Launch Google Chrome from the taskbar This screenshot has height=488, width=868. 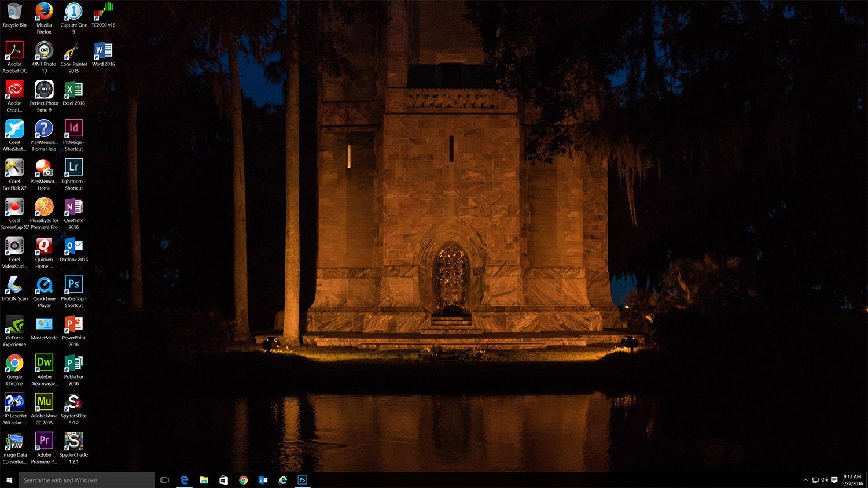[x=243, y=480]
